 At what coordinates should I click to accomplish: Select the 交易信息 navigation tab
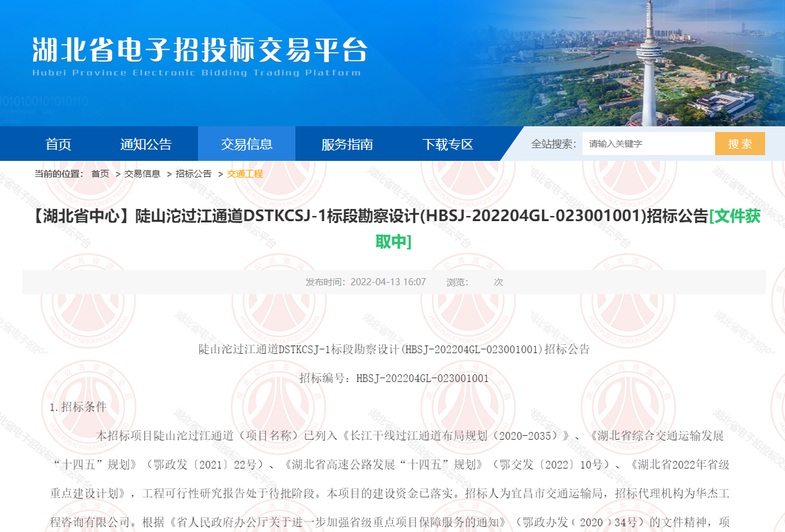tap(247, 144)
